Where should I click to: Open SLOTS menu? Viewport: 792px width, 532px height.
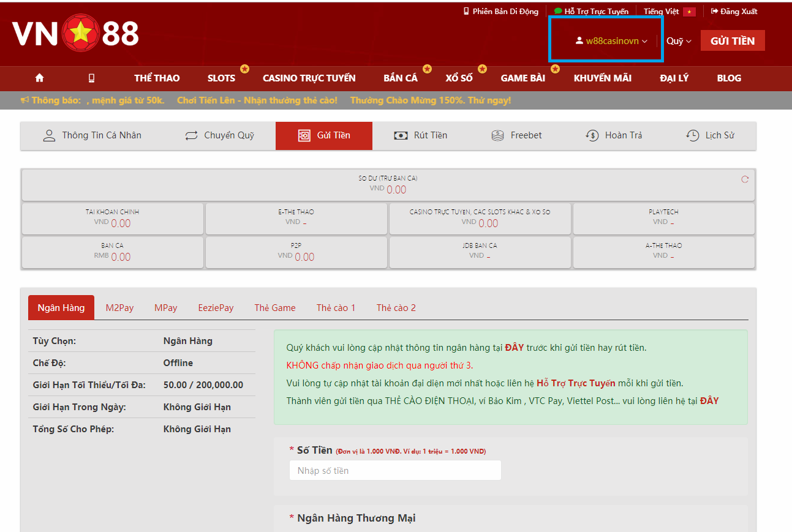pos(221,78)
